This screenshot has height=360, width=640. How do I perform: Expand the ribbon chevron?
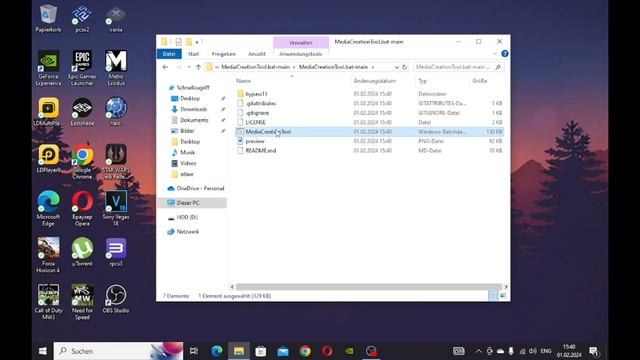click(x=495, y=53)
